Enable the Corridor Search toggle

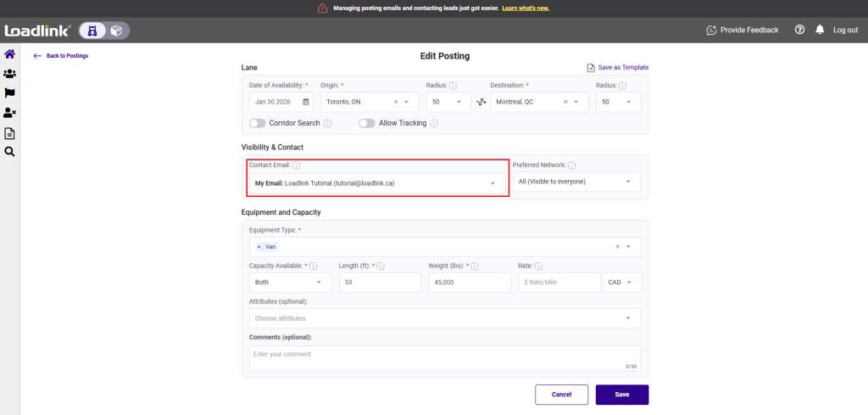[x=258, y=123]
